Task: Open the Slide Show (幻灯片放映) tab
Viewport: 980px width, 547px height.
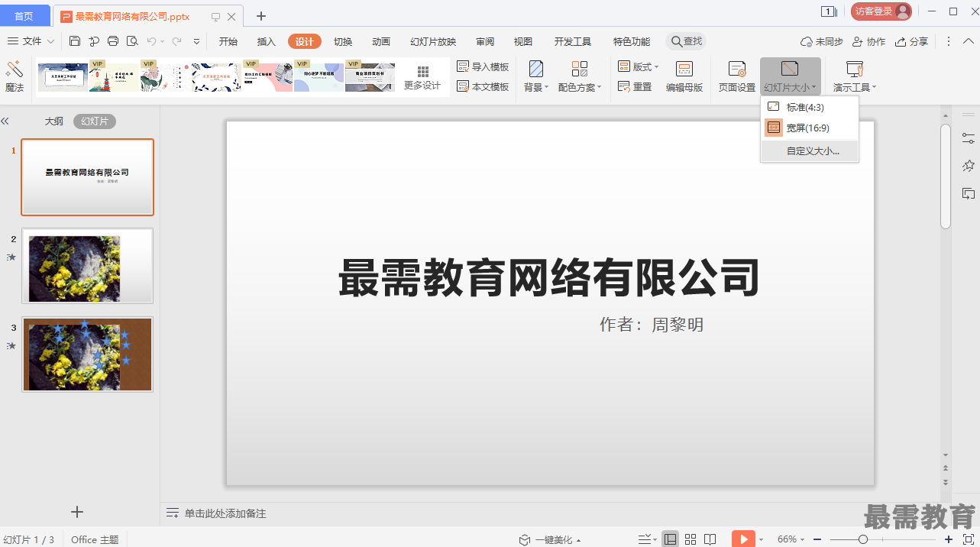Action: tap(433, 41)
